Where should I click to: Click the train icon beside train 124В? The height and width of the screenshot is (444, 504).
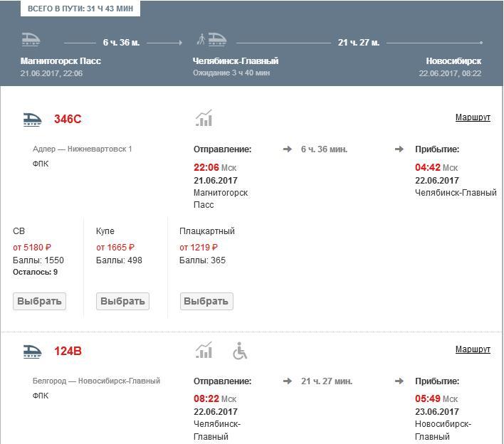(x=33, y=351)
